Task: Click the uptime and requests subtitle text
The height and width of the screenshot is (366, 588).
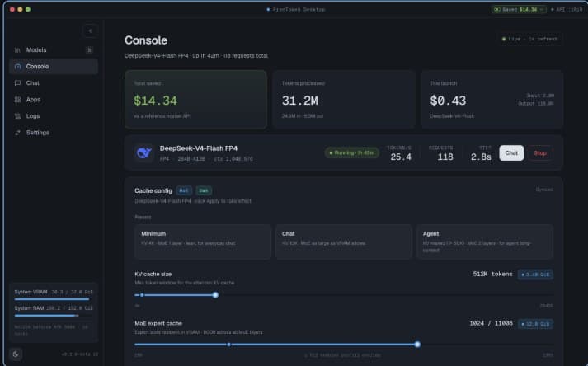Action: tap(196, 56)
